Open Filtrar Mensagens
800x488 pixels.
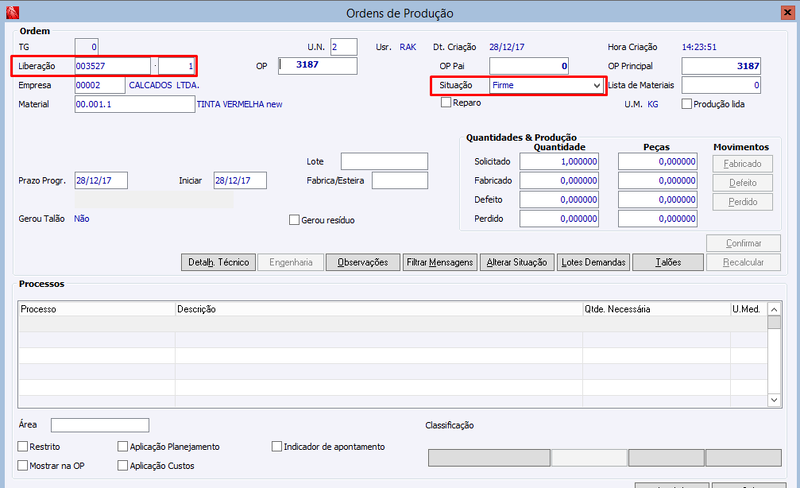pos(440,262)
